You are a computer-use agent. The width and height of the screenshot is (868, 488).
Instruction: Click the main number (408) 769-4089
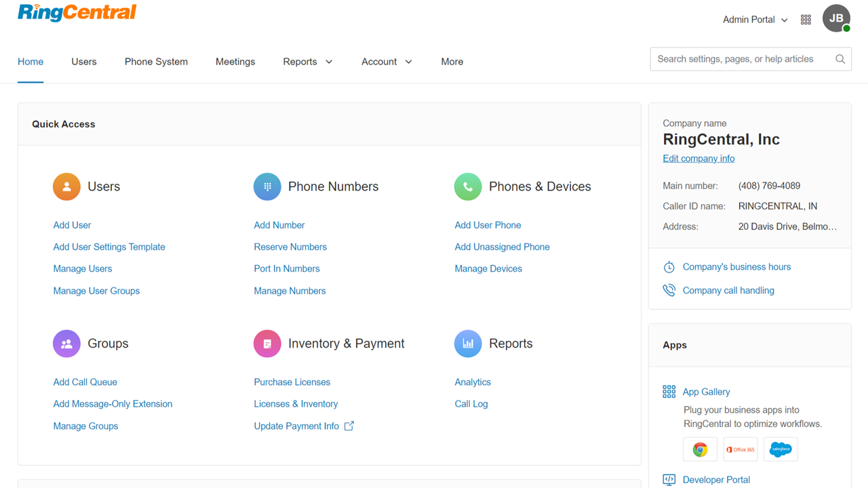tap(769, 186)
